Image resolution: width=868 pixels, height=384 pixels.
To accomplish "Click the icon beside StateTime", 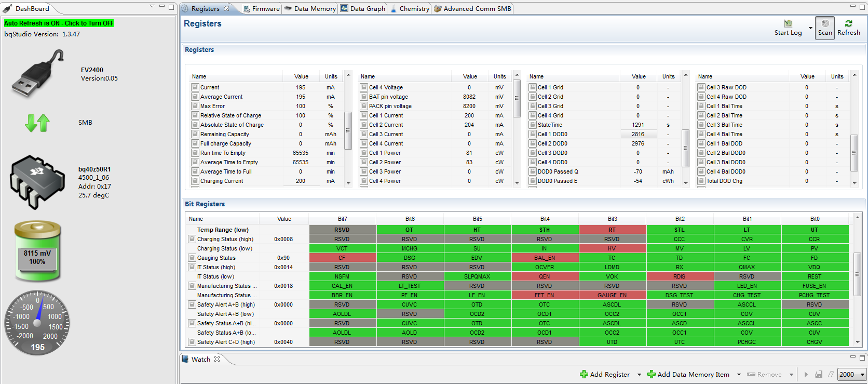I will coord(533,125).
